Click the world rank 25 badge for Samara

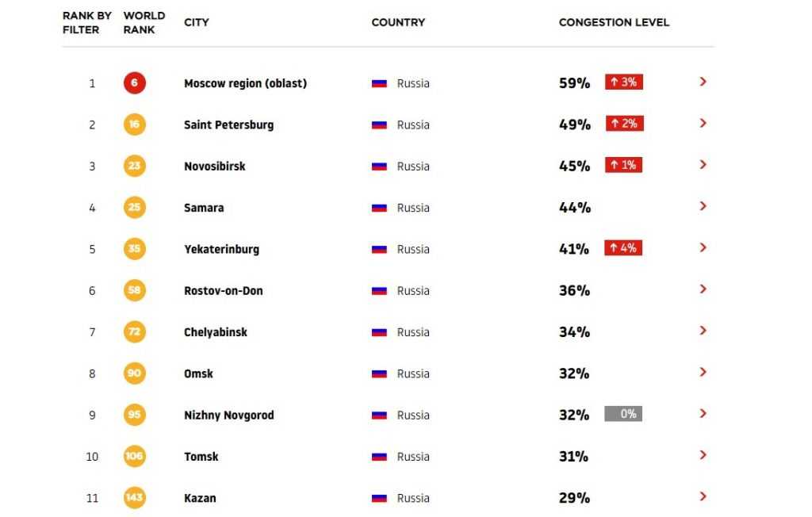[x=135, y=207]
